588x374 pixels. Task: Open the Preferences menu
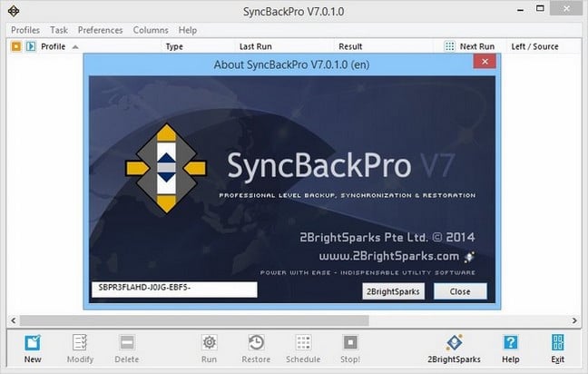[x=100, y=30]
